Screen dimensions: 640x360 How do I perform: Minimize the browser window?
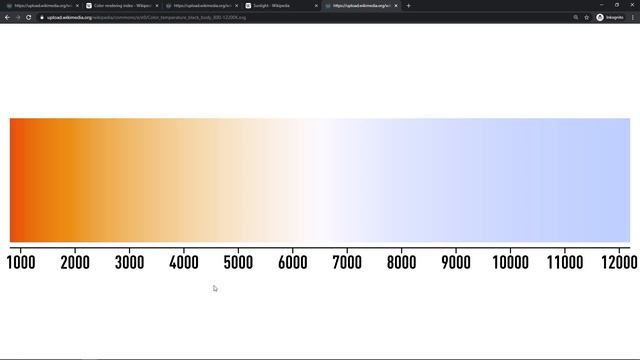click(602, 5)
